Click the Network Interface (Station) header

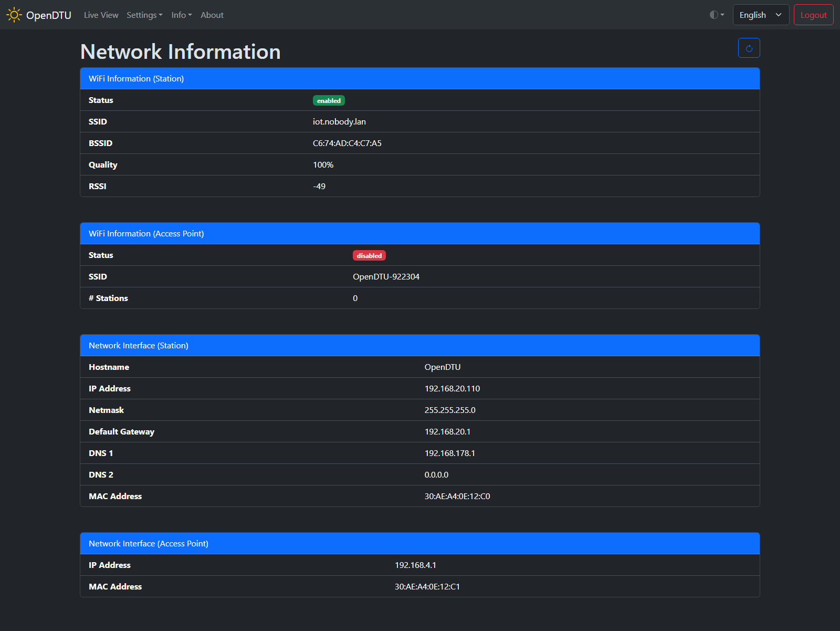pos(420,346)
